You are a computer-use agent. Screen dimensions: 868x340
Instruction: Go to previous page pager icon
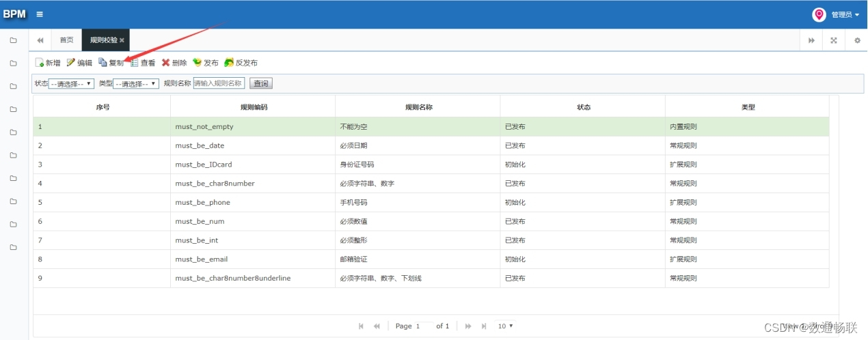377,326
